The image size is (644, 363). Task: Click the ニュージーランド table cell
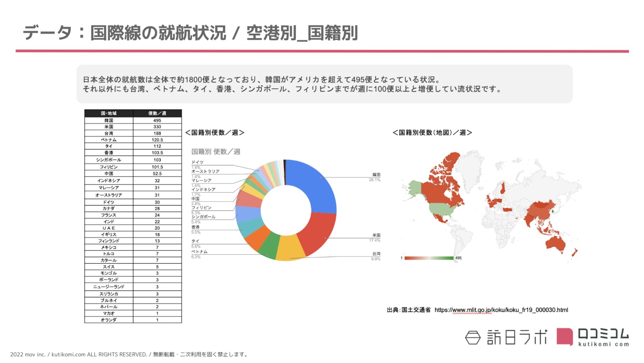(x=109, y=287)
